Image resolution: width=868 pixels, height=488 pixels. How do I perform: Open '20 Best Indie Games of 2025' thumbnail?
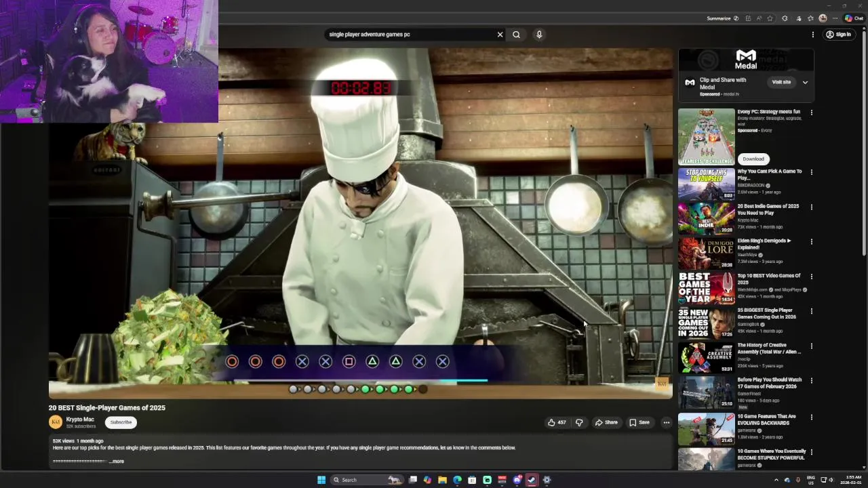click(x=706, y=218)
